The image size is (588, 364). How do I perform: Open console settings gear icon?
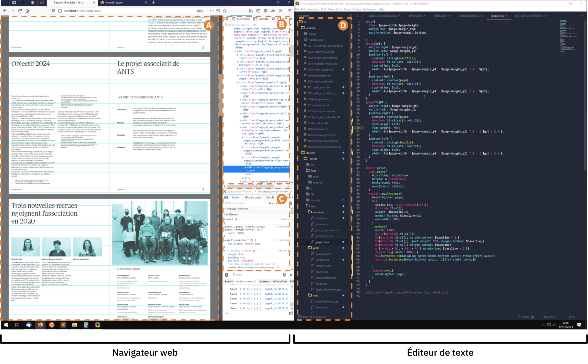[284, 275]
